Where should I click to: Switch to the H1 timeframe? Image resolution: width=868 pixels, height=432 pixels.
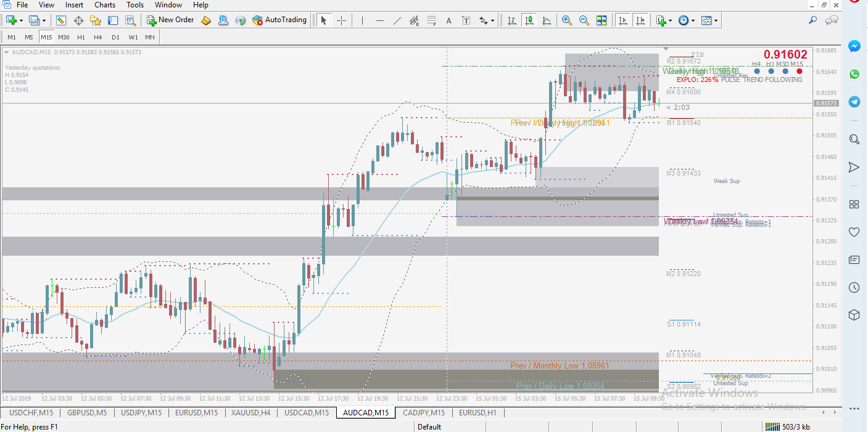point(81,37)
